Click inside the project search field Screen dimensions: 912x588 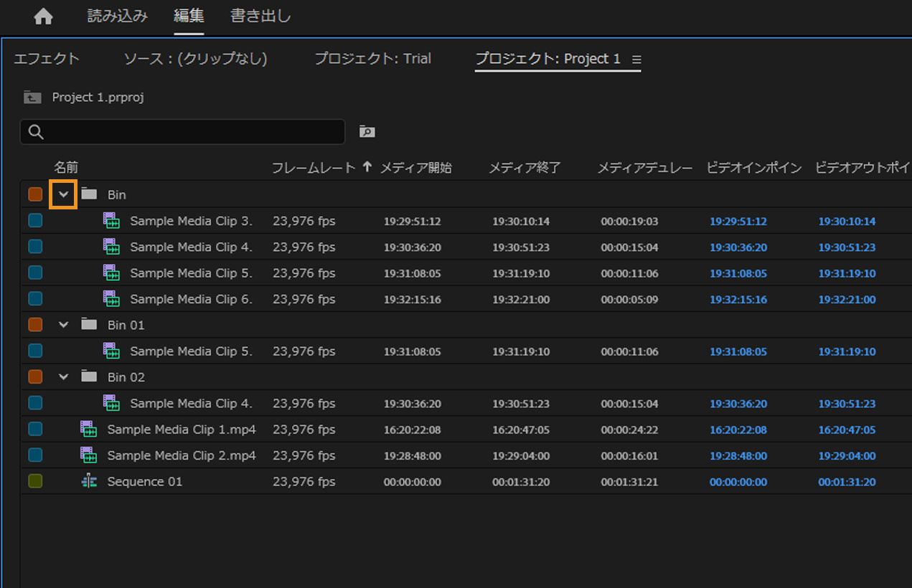click(x=183, y=132)
